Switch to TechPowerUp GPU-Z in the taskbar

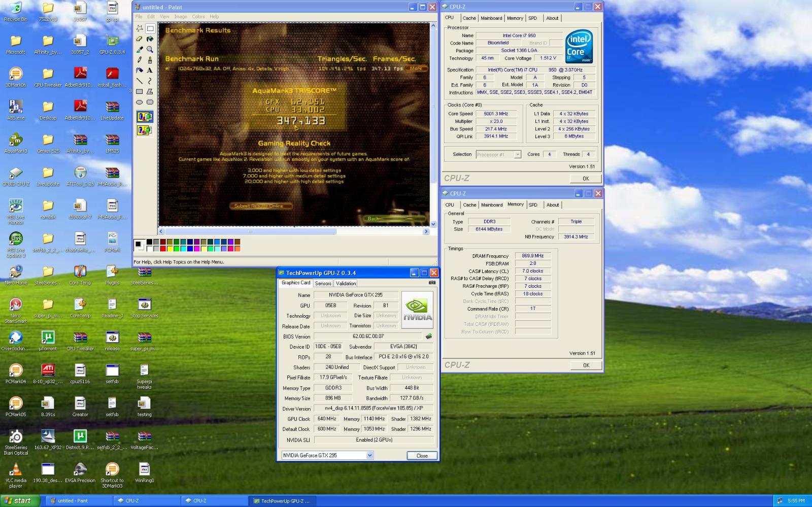[282, 500]
